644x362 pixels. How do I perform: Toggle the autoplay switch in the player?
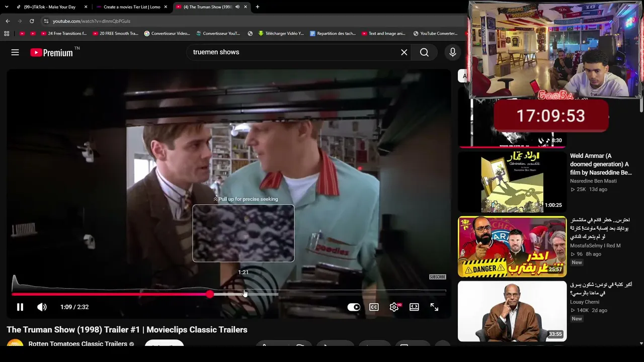[x=354, y=307]
